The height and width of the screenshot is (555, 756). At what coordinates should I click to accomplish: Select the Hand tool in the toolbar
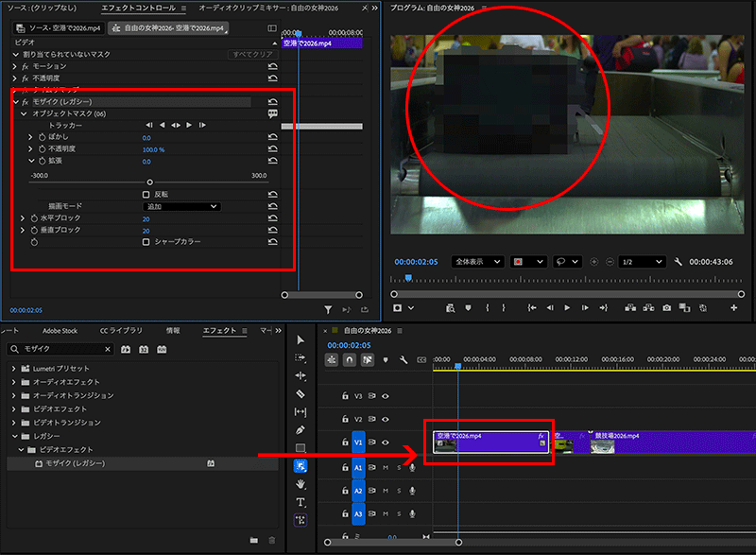301,484
